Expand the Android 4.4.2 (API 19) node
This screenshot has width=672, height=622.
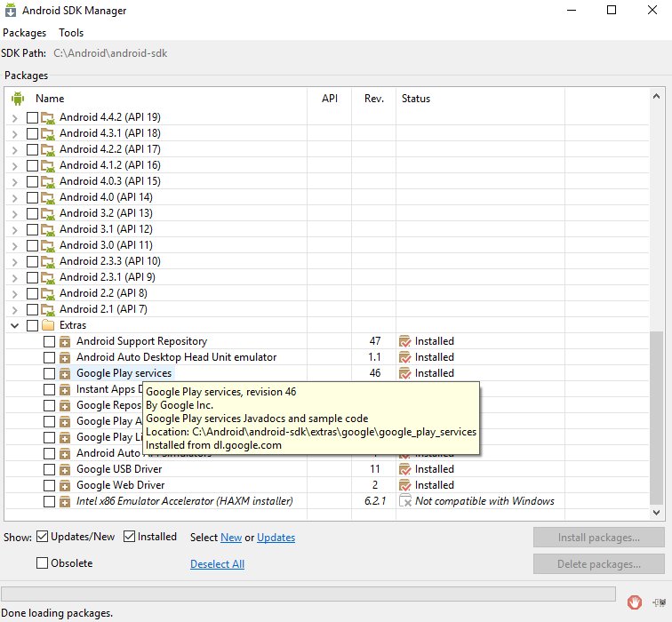pyautogui.click(x=14, y=118)
